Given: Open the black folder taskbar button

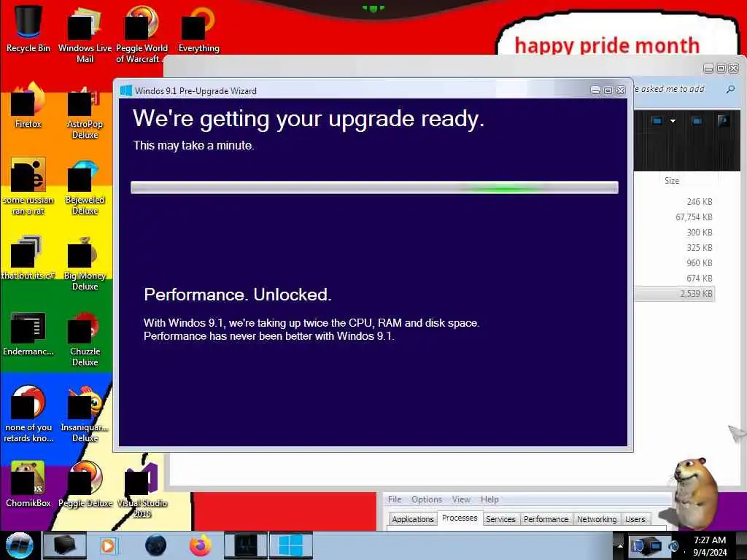Looking at the screenshot, I should pos(65,545).
